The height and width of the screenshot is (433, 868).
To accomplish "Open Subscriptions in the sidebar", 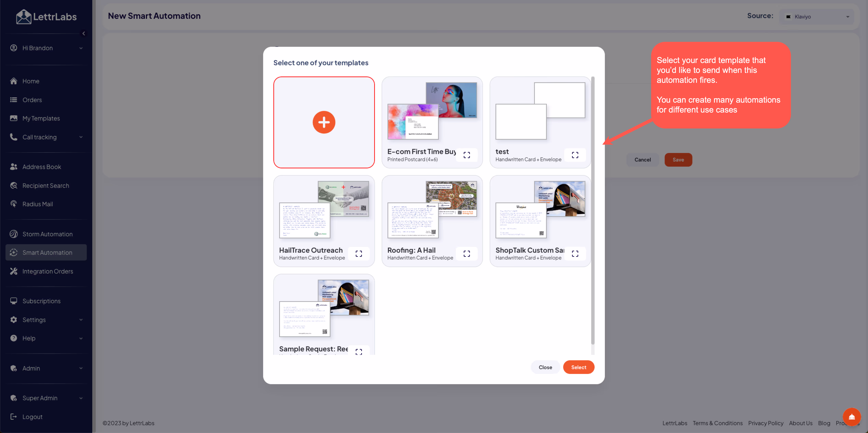I will pyautogui.click(x=46, y=301).
